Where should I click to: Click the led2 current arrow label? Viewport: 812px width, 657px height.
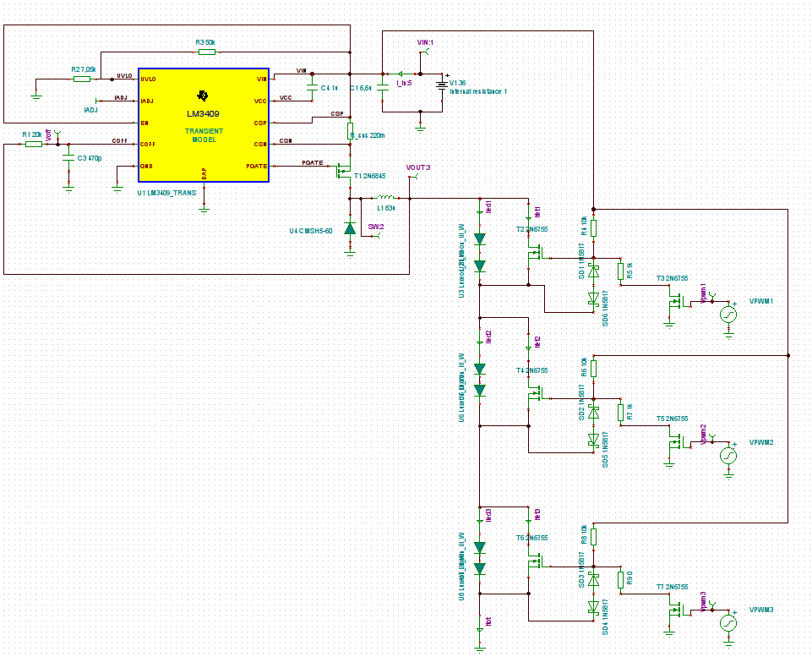[x=488, y=337]
